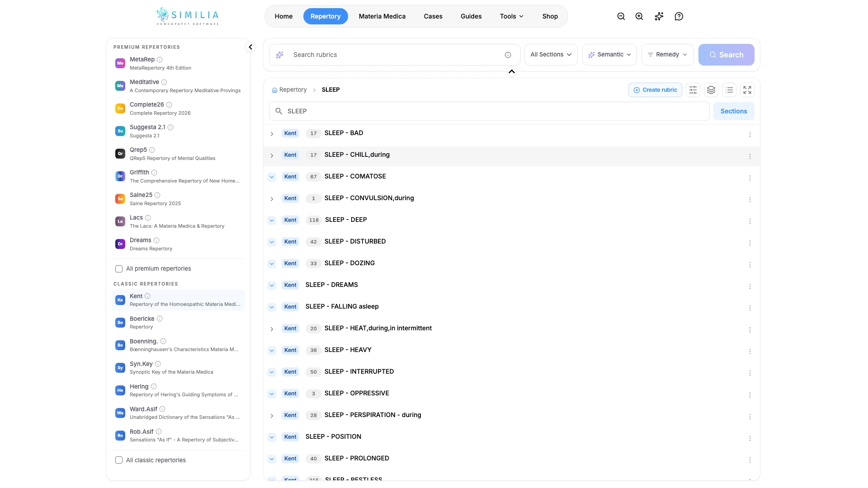
Task: Expand SLEEP - HEAT,during,in intermittent rubric
Action: [x=272, y=329]
